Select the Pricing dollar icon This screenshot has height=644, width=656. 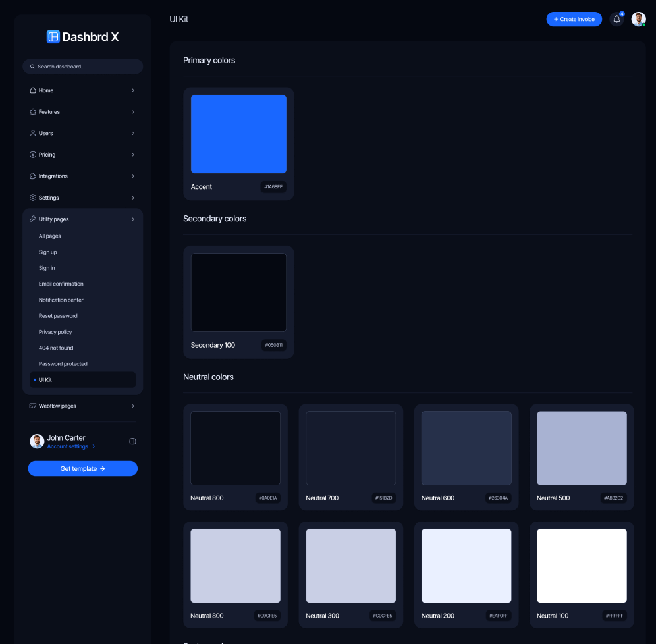click(x=33, y=154)
